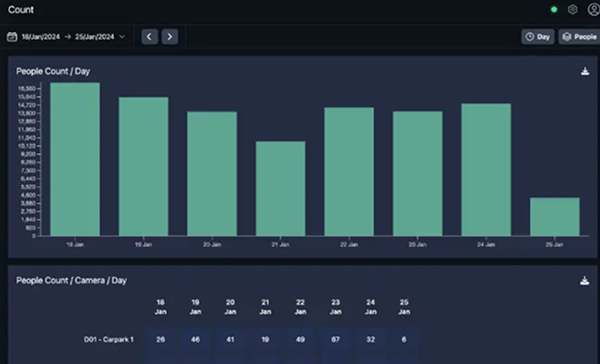The width and height of the screenshot is (600, 364).
Task: Download the People Count / Day chart
Action: point(585,71)
